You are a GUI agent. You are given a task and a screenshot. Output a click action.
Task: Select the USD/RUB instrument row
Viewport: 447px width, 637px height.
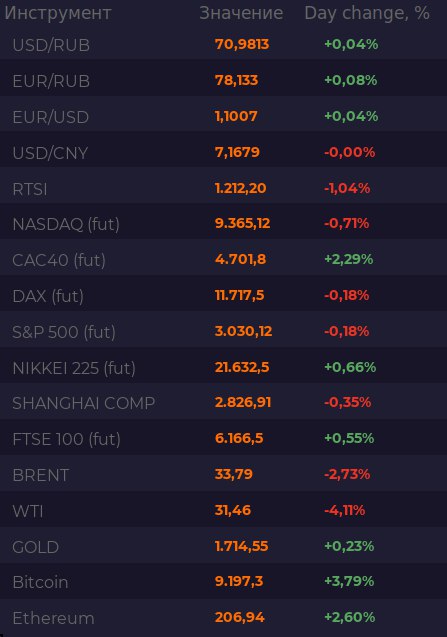point(224,44)
